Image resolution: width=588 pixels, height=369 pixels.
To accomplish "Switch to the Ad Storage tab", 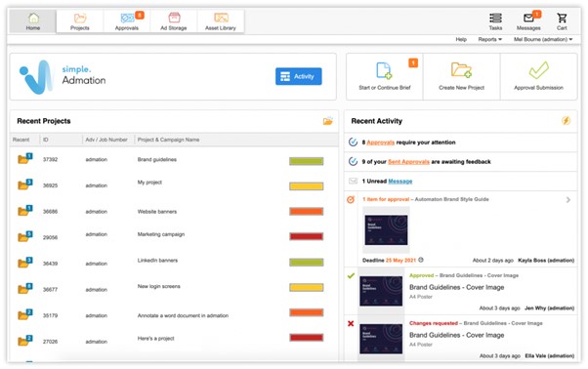I will point(174,21).
